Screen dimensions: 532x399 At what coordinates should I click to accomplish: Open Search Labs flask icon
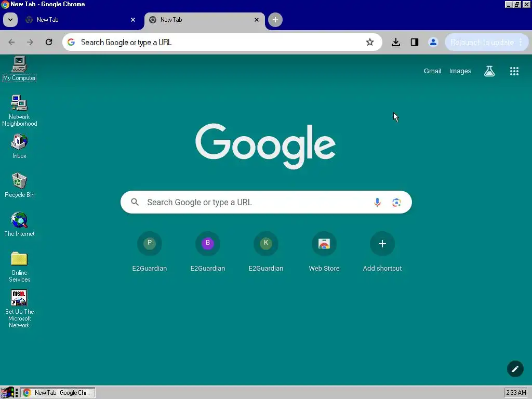489,71
